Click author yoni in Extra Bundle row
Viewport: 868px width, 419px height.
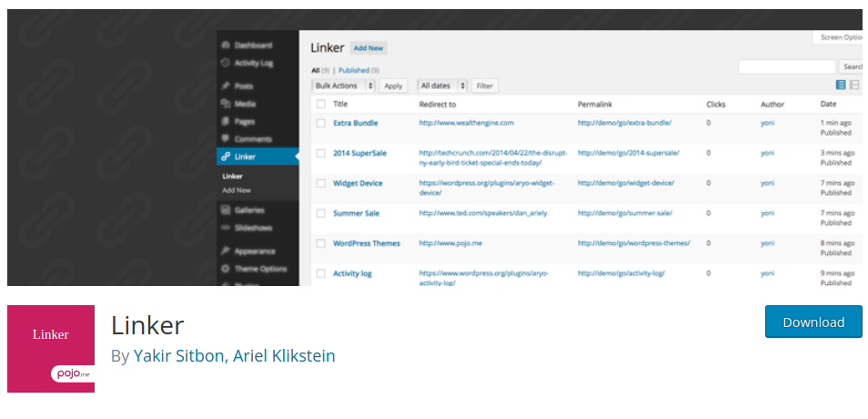(767, 123)
